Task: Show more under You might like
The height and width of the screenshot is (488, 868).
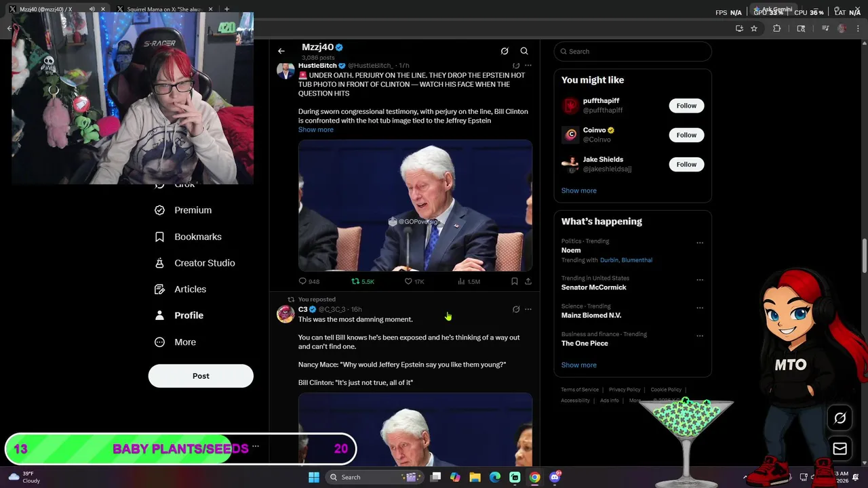Action: click(579, 190)
